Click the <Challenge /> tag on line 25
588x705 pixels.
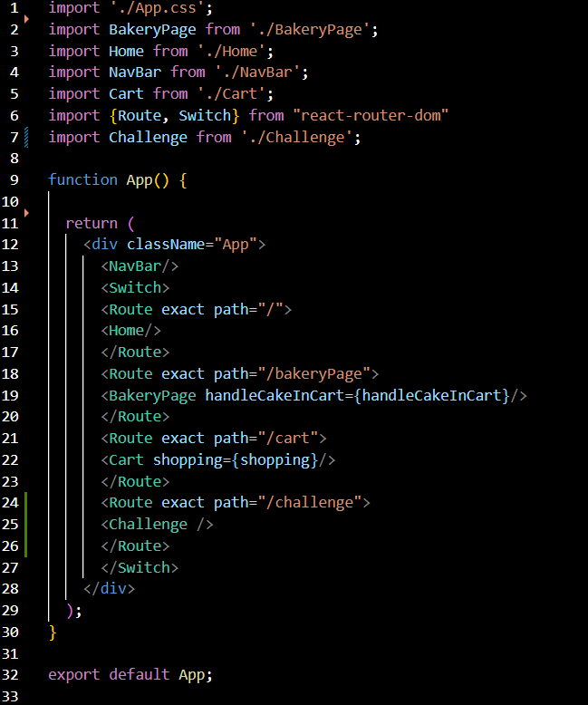click(157, 525)
